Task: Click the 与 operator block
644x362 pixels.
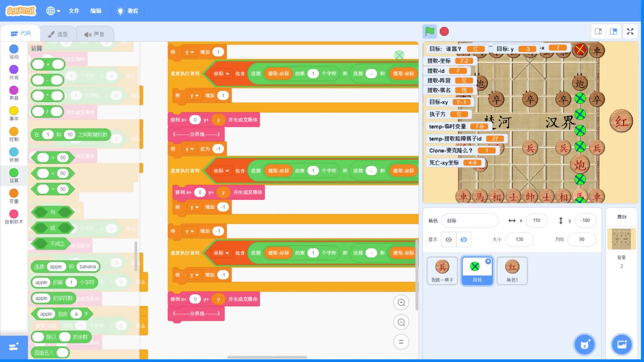Action: point(52,212)
